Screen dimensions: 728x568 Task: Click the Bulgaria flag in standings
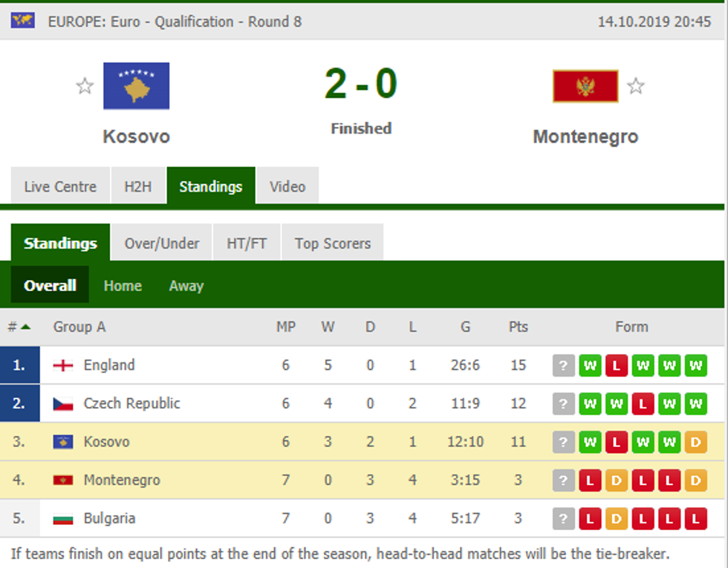pyautogui.click(x=63, y=519)
